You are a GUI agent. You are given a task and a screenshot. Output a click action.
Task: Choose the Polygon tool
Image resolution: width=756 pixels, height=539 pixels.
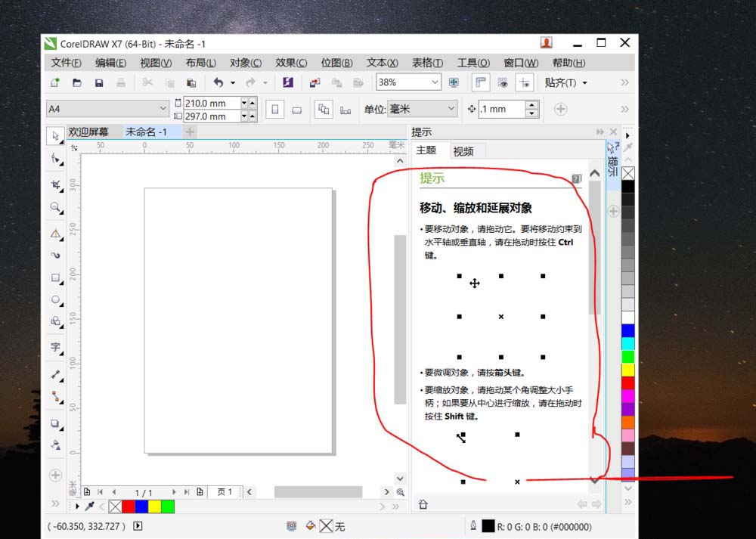click(56, 321)
